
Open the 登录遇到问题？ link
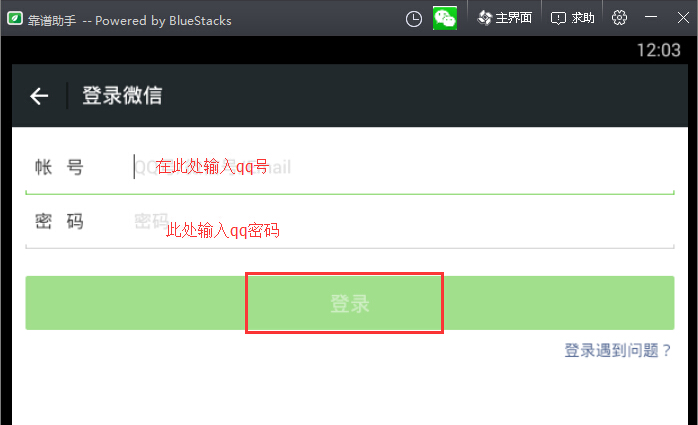point(618,350)
